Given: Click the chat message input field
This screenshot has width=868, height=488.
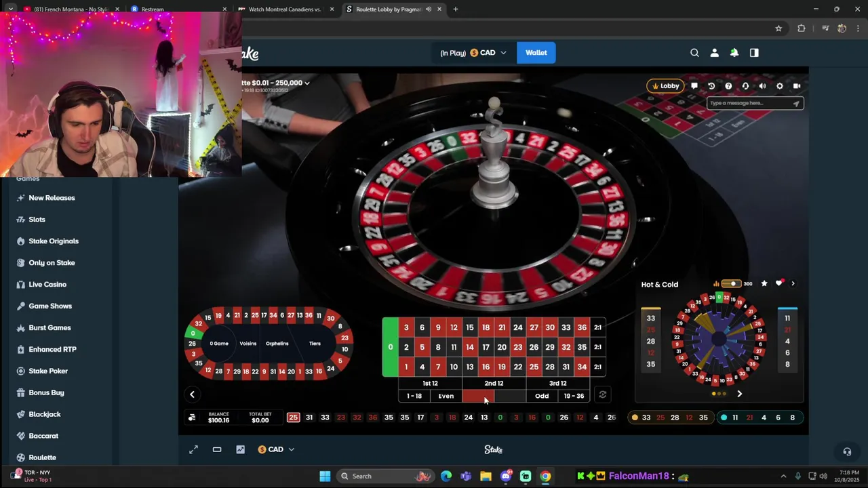Looking at the screenshot, I should [x=749, y=103].
